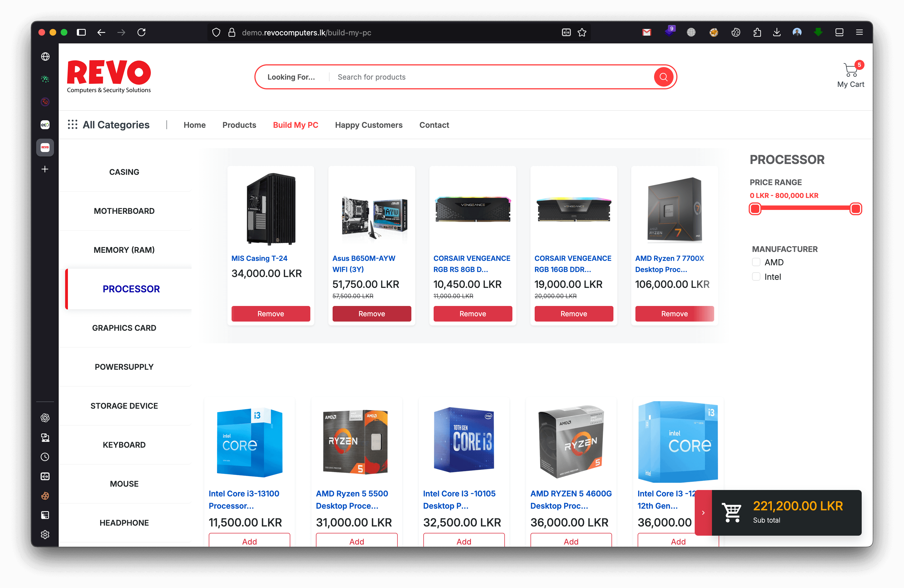Open the browser hamburger menu
This screenshot has width=904, height=588.
[x=859, y=32]
